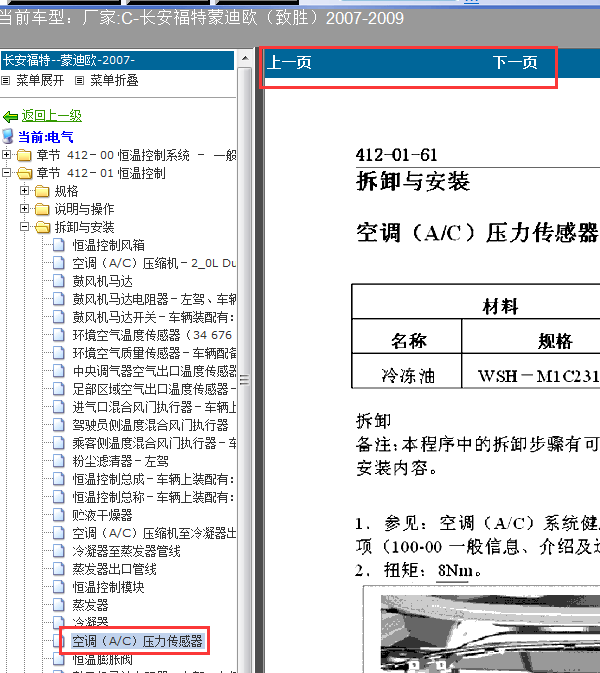This screenshot has height=673, width=600.
Task: Open 恒温控制风箱 tree item
Action: coord(108,245)
